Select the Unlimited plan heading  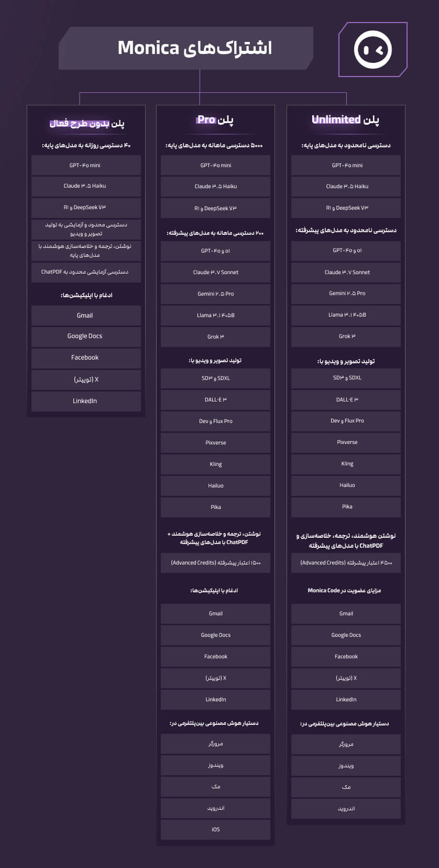pos(345,120)
